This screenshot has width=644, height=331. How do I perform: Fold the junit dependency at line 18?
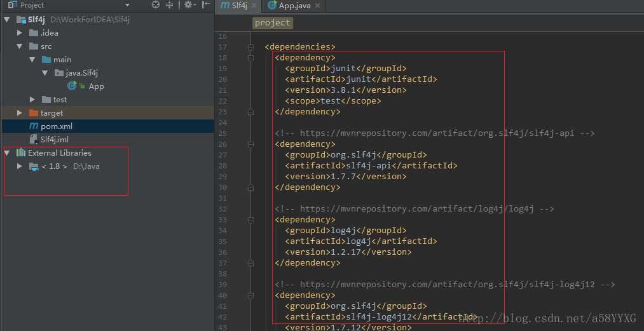250,58
